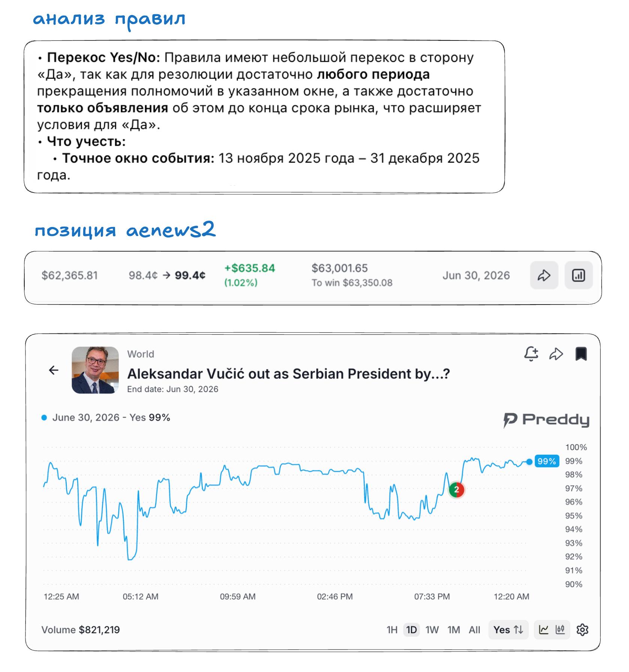
Task: Select the 1D timeframe
Action: 412,630
